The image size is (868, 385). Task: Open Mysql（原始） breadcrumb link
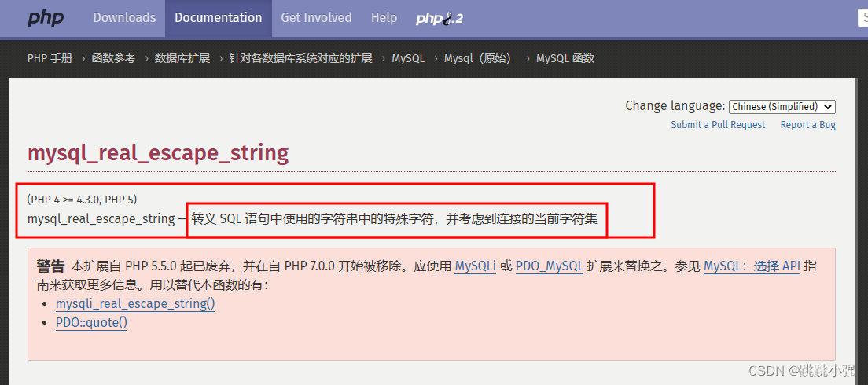tap(478, 58)
